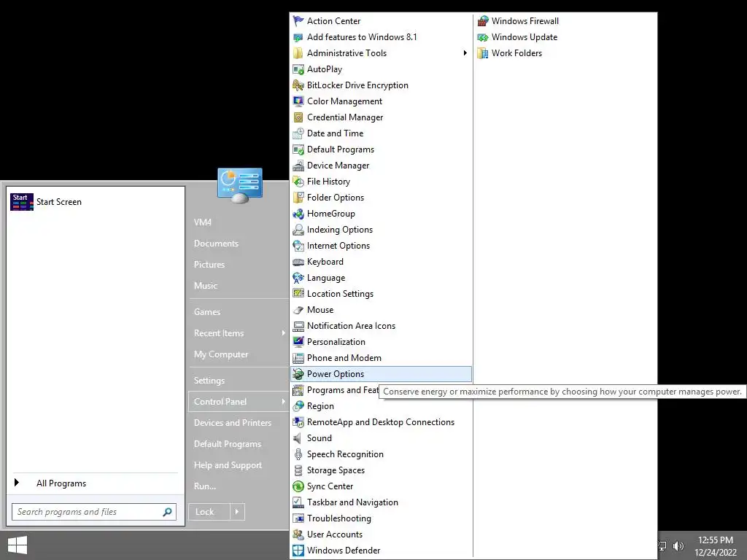The image size is (747, 560).
Task: Click the Work Folders icon
Action: click(x=483, y=52)
